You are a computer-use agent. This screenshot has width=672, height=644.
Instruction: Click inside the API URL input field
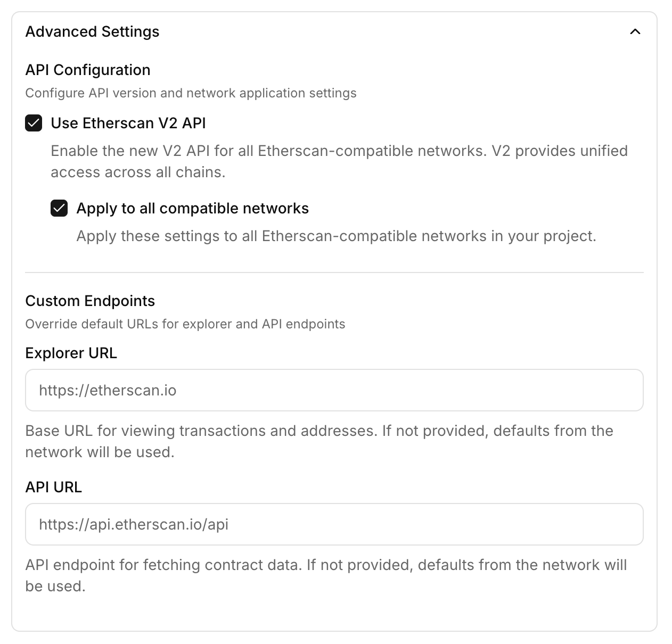[334, 524]
